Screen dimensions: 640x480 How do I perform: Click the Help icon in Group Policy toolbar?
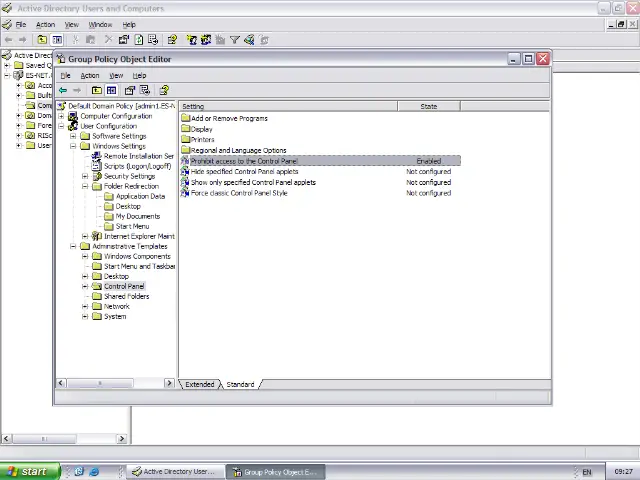coord(164,90)
